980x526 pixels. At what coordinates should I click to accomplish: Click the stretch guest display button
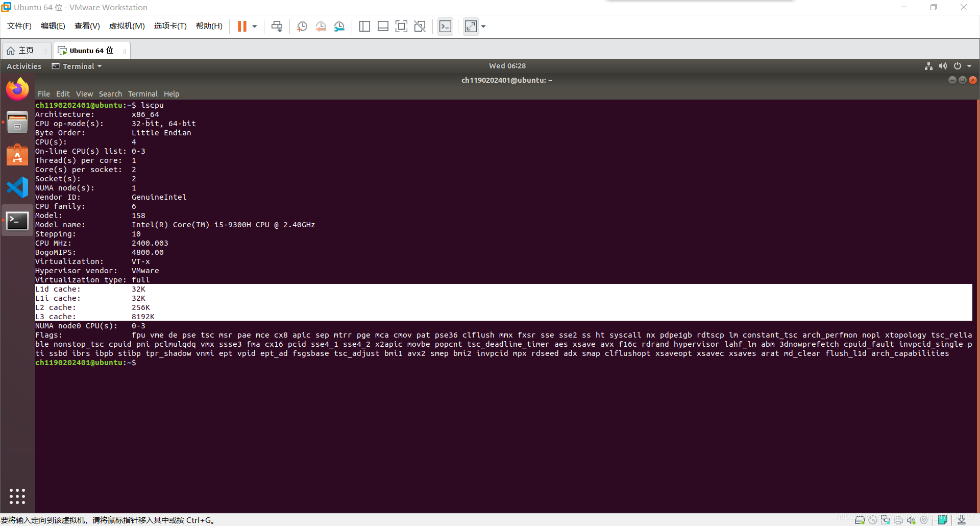(x=471, y=27)
